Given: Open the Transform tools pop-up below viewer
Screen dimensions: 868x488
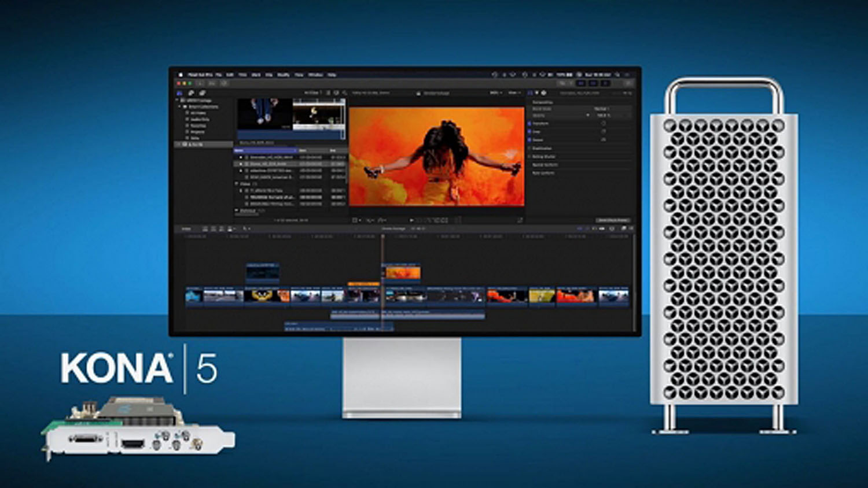Looking at the screenshot, I should 357,220.
